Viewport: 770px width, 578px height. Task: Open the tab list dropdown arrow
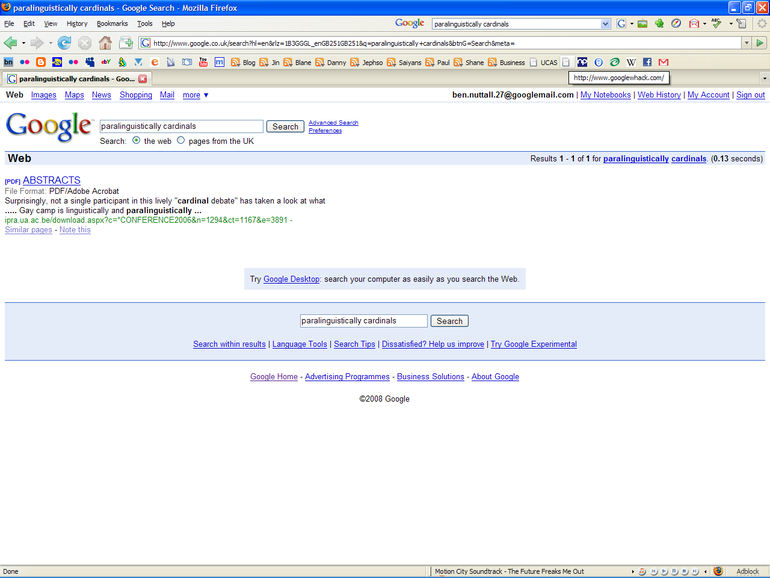coord(764,78)
